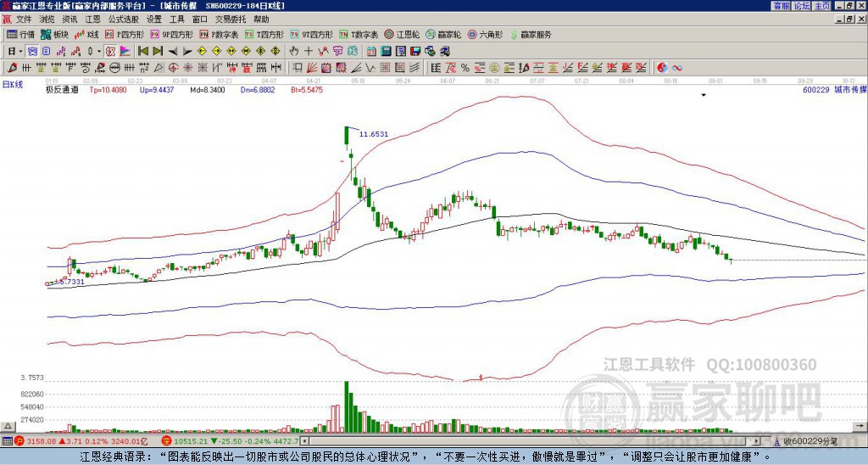Open the 板块 sector view
The image size is (868, 465).
point(54,34)
